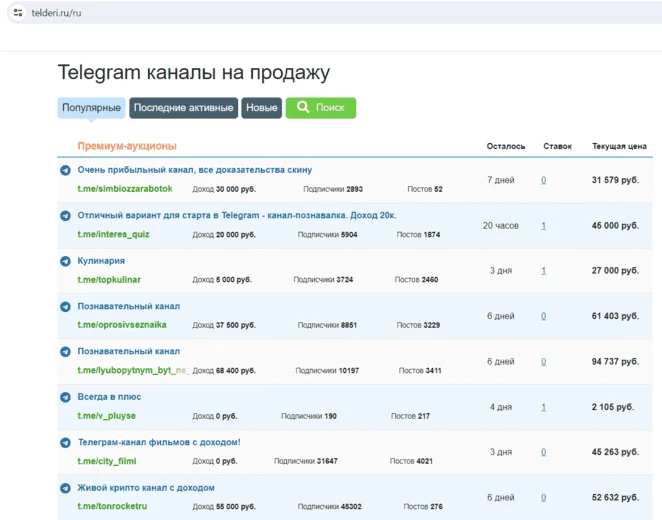
Task: Click the magnifier icon in Поиск button
Action: coord(303,107)
